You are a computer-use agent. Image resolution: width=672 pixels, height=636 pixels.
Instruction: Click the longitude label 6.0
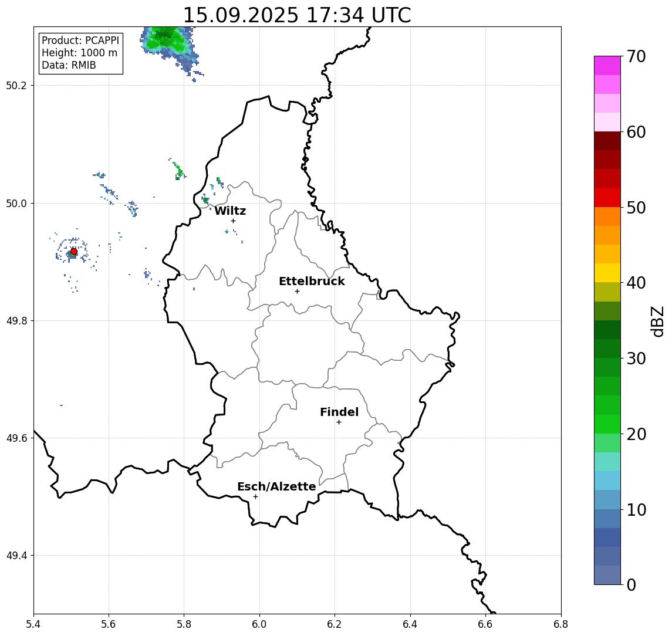click(259, 624)
